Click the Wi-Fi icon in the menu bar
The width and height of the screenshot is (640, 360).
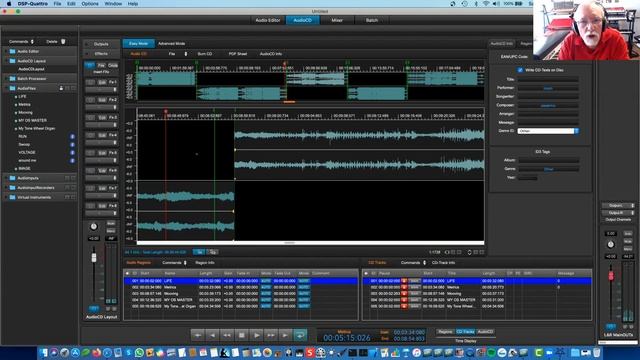486,4
